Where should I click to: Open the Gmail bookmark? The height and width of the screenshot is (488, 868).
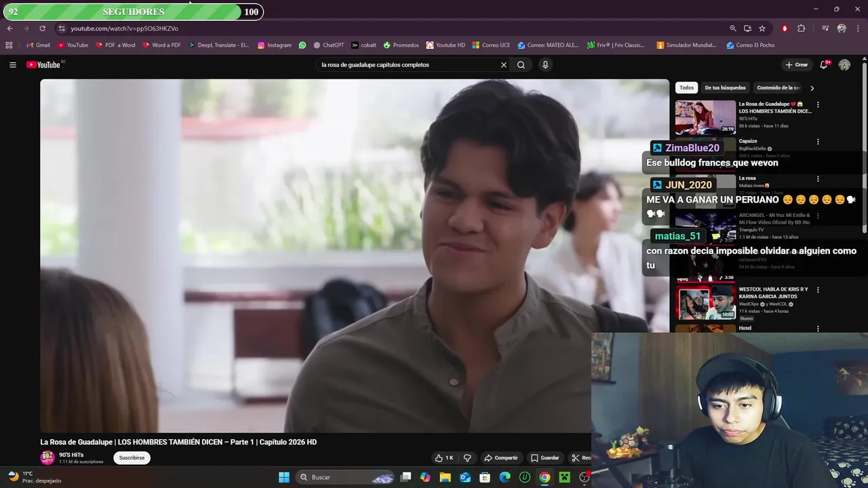pos(38,45)
